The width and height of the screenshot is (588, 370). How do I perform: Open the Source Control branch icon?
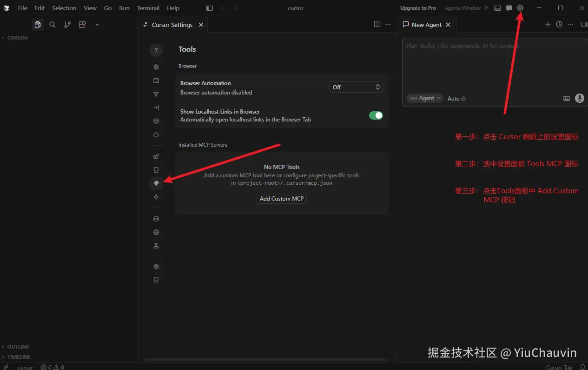67,25
